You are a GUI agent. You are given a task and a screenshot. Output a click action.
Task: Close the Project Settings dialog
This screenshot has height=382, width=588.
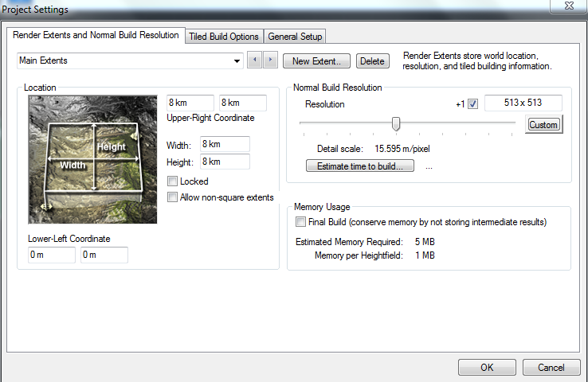pos(569,6)
